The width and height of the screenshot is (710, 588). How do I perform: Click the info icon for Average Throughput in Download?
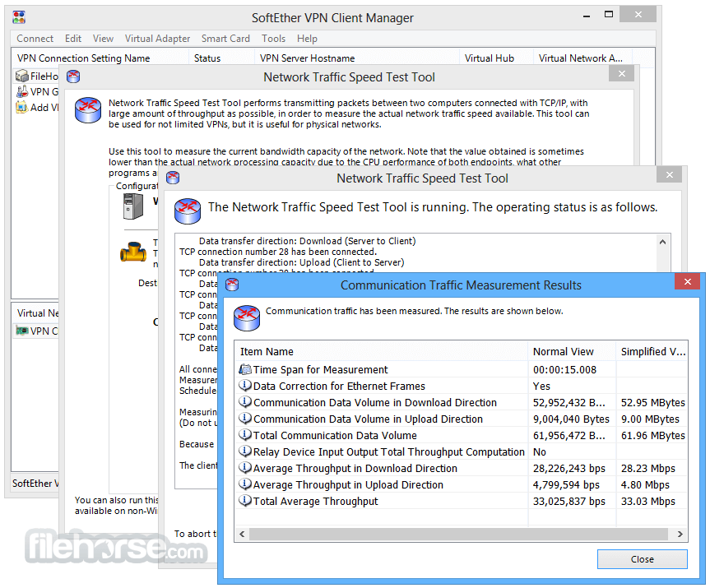click(x=245, y=468)
